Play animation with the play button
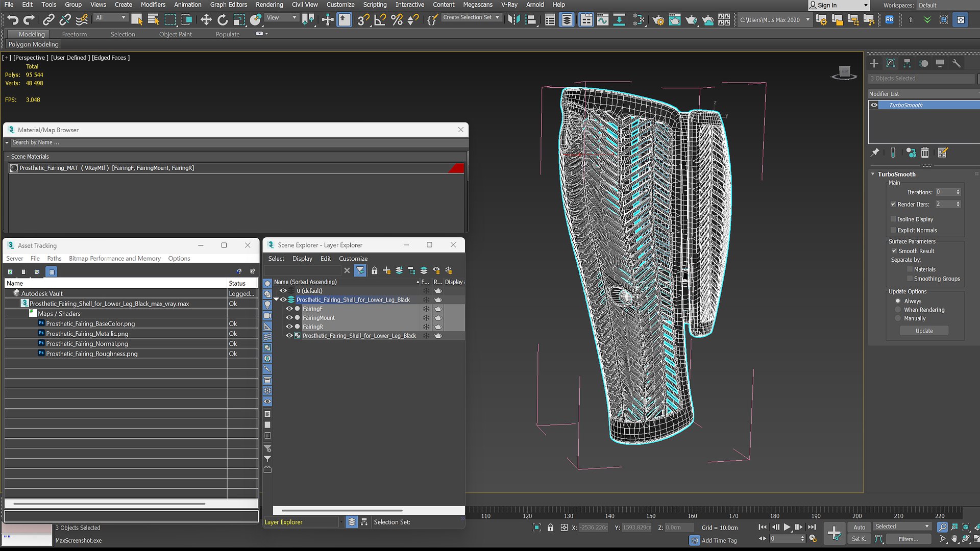 (x=787, y=527)
